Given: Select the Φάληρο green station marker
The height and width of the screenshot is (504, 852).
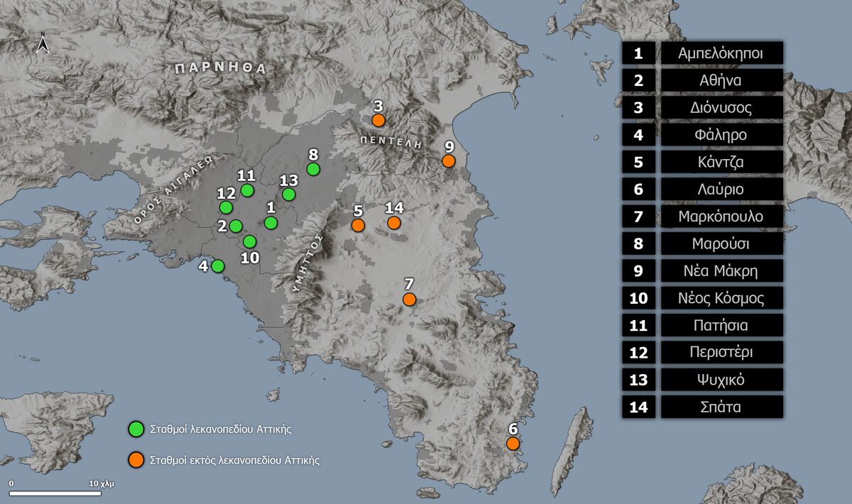Looking at the screenshot, I should coord(217,266).
